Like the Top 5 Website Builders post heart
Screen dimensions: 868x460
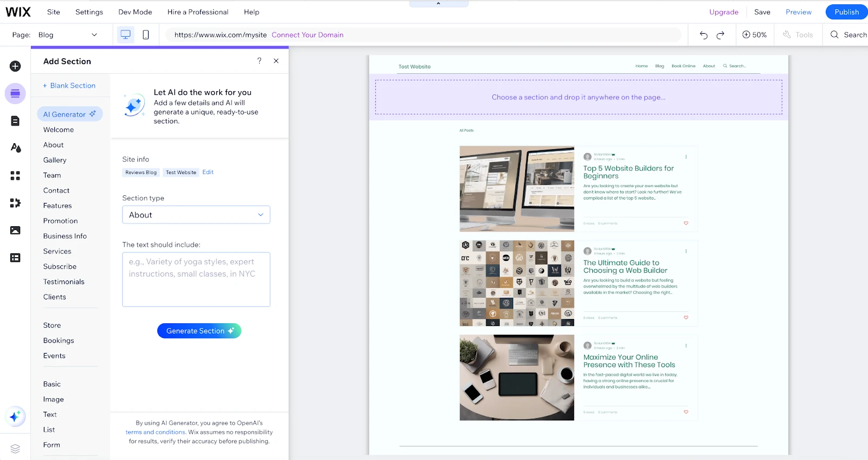coord(686,223)
